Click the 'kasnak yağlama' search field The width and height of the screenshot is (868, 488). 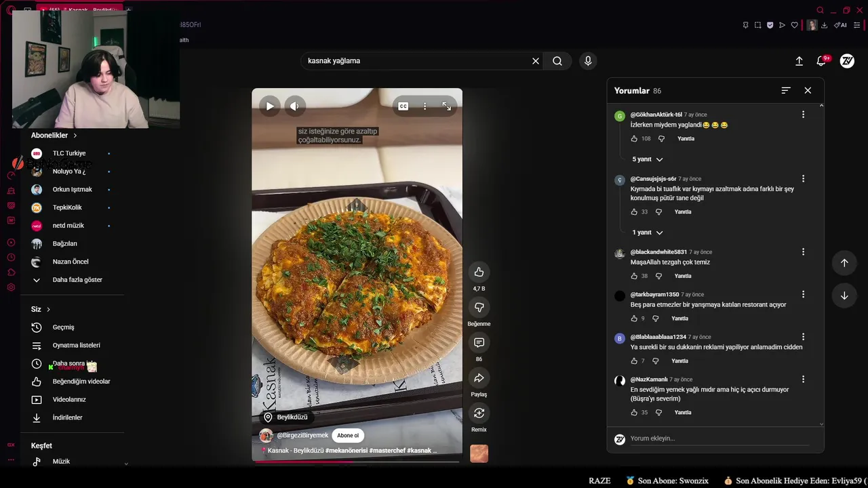[415, 61]
